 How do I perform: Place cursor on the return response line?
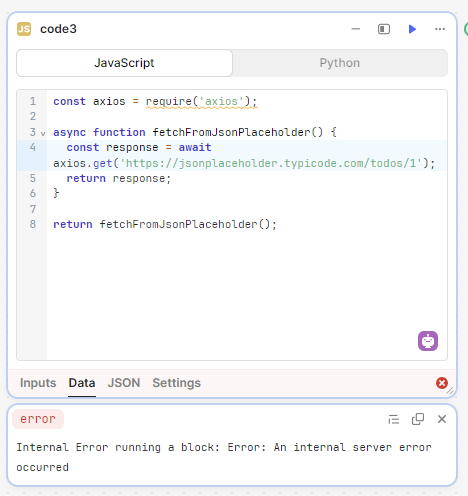point(118,179)
